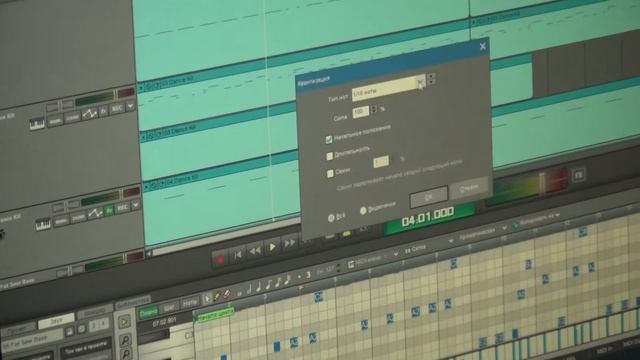Toggle the first small button left of the lower track's meter
Screen dimensions: 640x360
(58, 207)
